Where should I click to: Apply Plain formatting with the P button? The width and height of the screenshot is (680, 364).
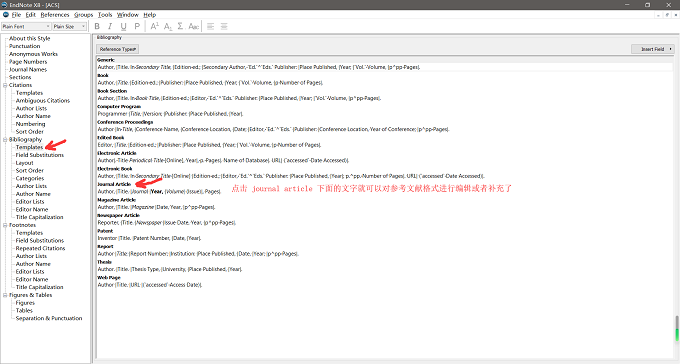tap(137, 26)
